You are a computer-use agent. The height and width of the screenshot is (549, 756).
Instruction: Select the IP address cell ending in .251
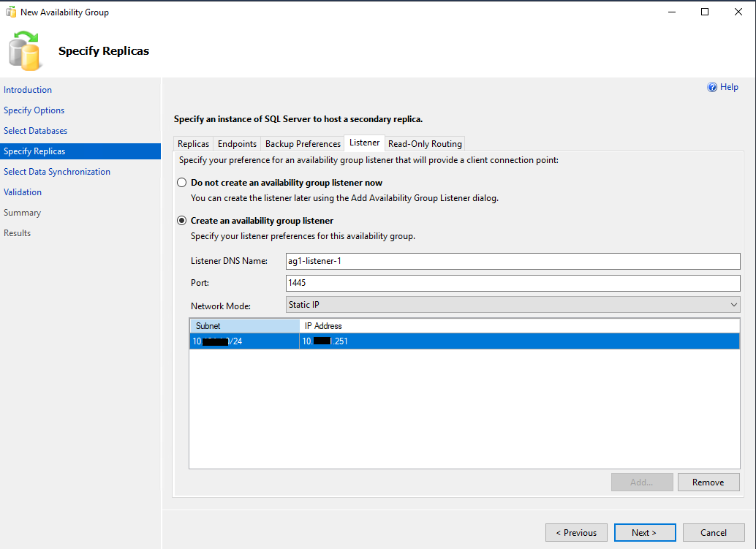click(520, 341)
